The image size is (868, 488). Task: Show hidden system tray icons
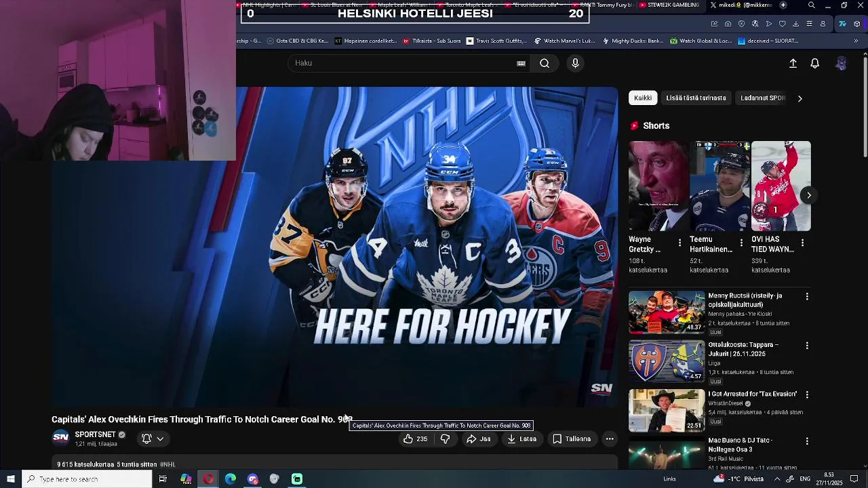tap(777, 479)
